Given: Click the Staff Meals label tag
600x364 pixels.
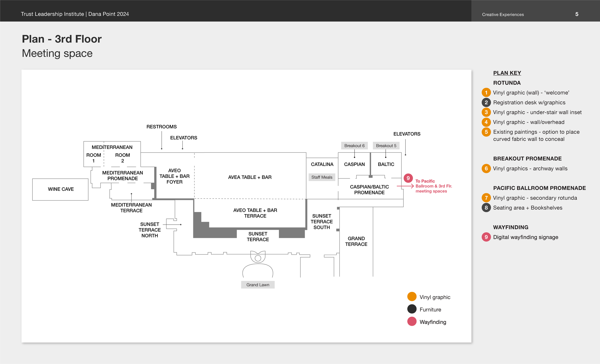Looking at the screenshot, I should click(x=322, y=177).
